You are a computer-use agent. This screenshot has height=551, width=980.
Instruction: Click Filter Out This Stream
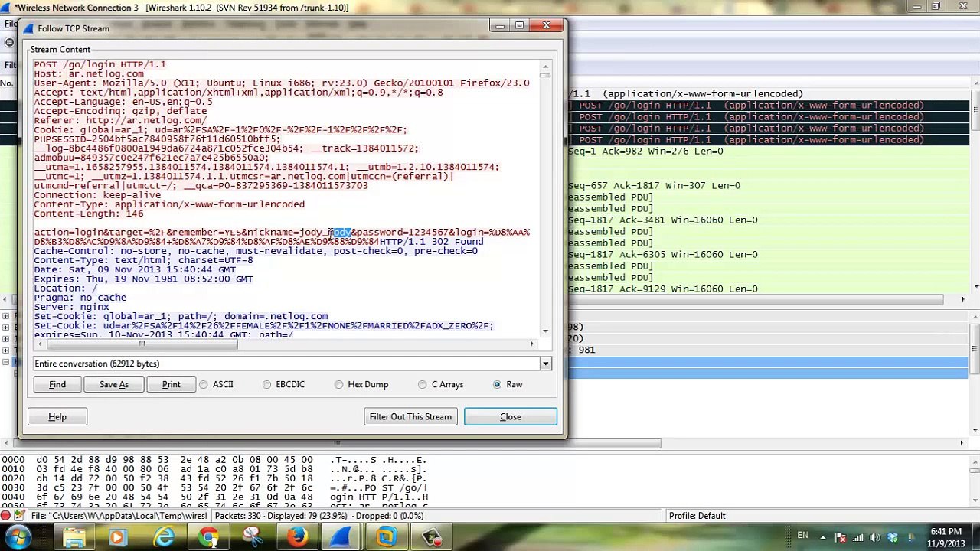tap(410, 417)
